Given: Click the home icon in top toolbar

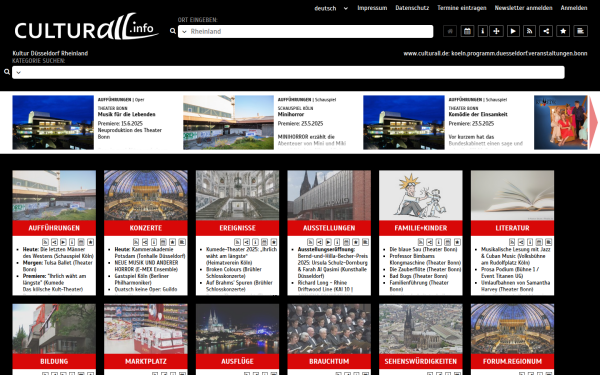Looking at the screenshot, I should (450, 31).
